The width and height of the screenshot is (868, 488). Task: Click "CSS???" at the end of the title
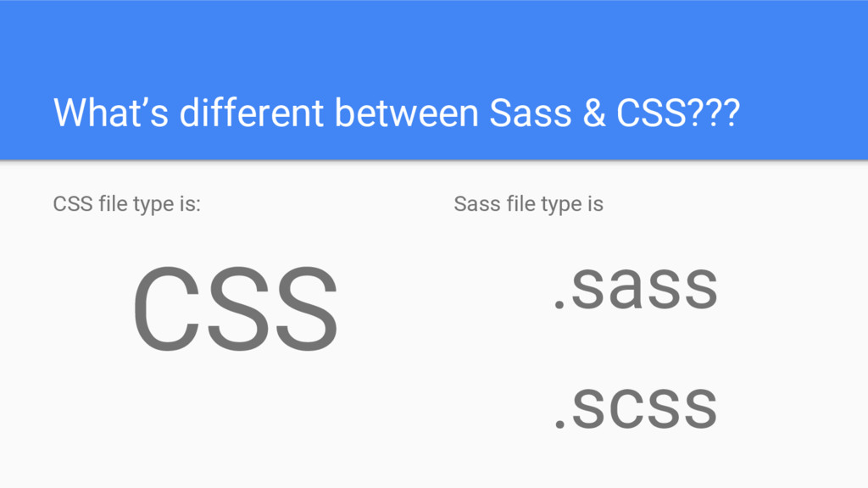coord(678,113)
